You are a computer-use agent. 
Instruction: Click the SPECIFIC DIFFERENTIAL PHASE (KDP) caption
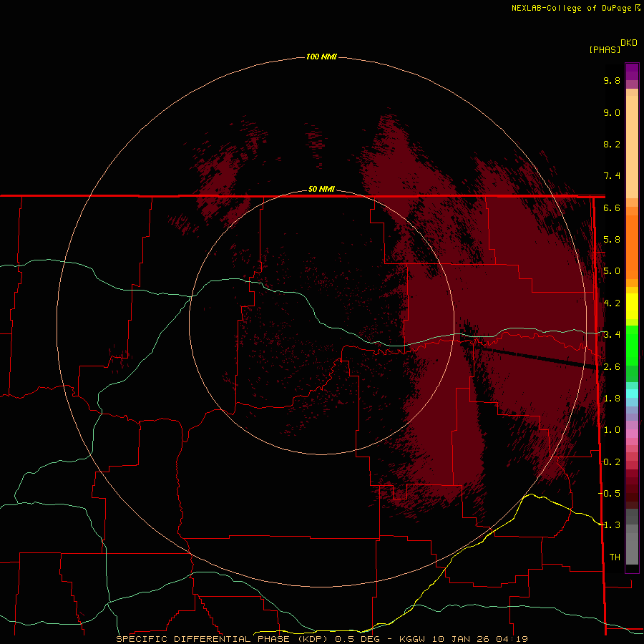click(x=223, y=639)
